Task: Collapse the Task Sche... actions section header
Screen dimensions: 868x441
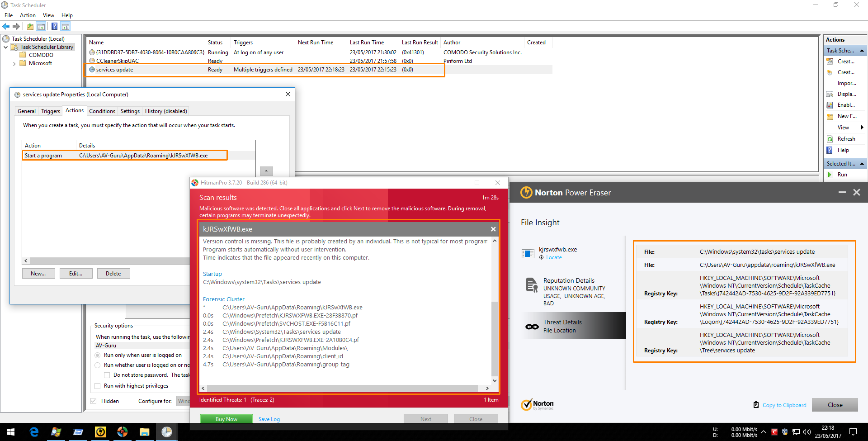Action: pyautogui.click(x=862, y=51)
